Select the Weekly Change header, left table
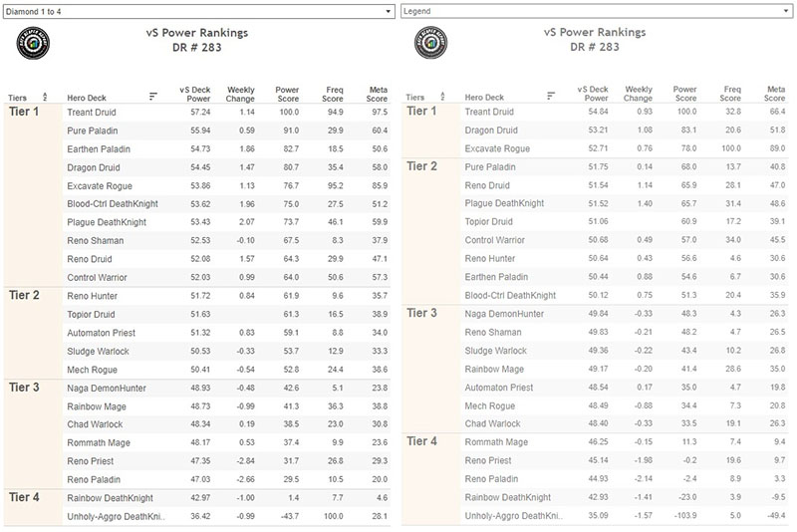797x532 pixels. click(x=240, y=94)
